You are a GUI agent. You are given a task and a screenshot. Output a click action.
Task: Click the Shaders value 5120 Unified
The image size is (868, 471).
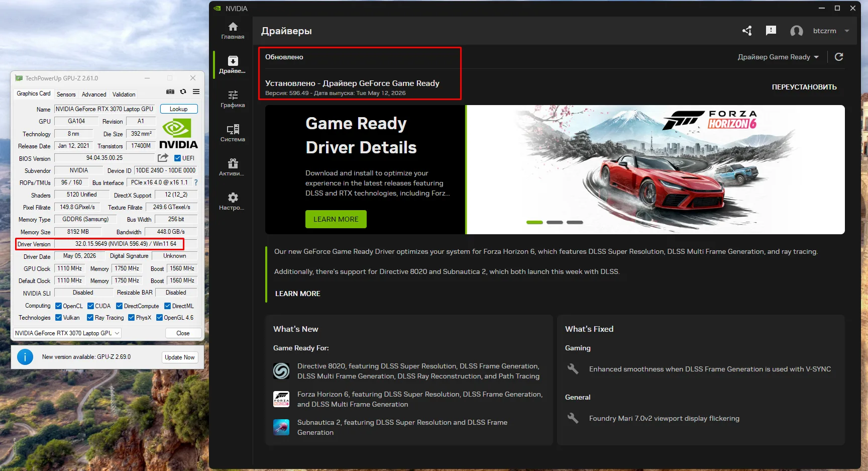tap(81, 195)
